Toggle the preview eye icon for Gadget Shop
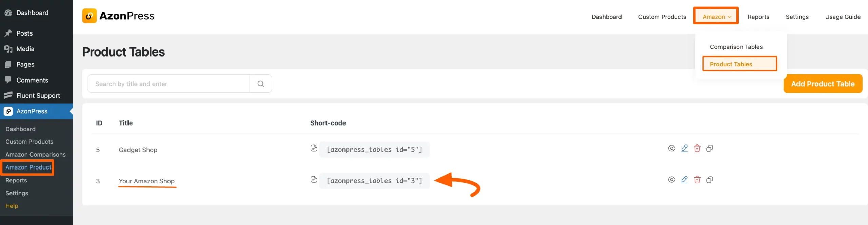The height and width of the screenshot is (225, 868). pyautogui.click(x=672, y=148)
